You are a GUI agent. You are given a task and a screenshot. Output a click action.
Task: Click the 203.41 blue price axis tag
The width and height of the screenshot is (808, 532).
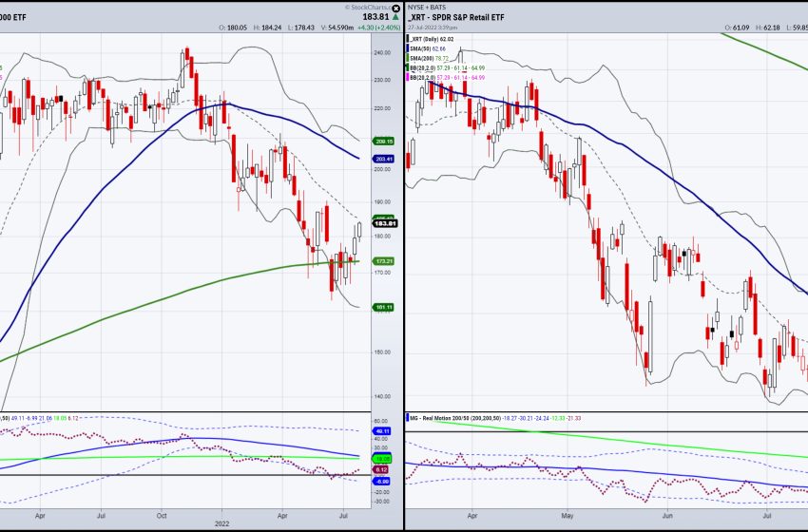[383, 160]
